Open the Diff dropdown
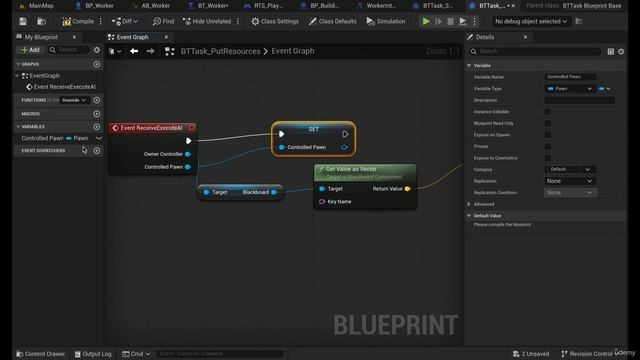Screen dimensions: 640x360 pos(125,21)
